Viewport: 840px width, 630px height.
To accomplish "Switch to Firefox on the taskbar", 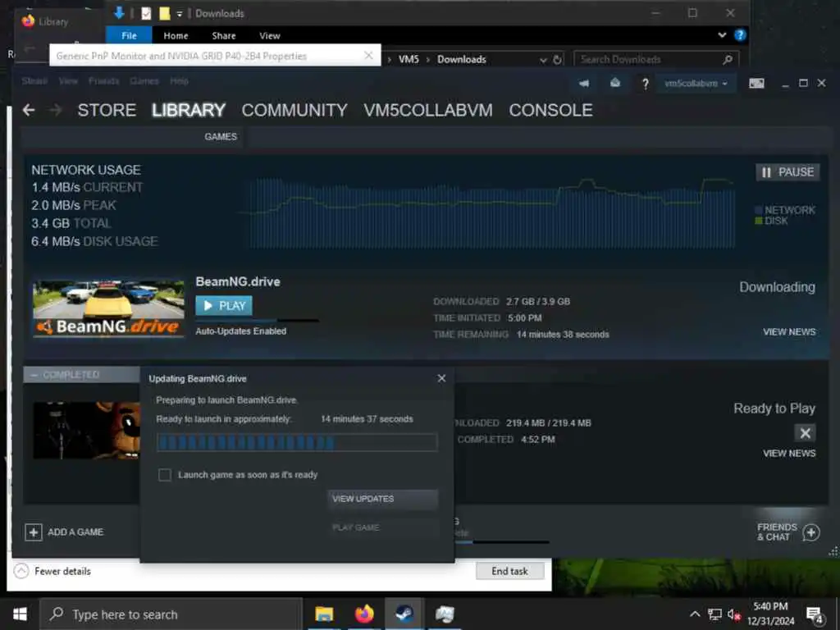I will 364,614.
